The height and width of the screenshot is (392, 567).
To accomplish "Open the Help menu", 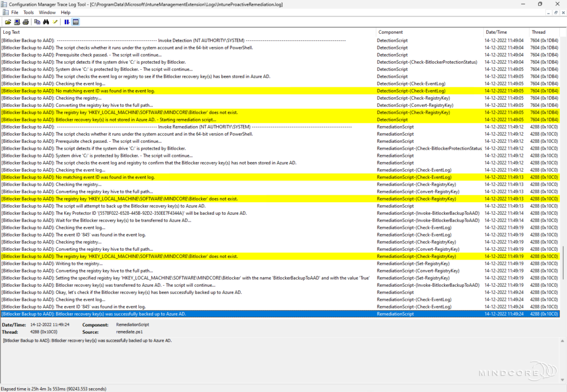I will [65, 12].
